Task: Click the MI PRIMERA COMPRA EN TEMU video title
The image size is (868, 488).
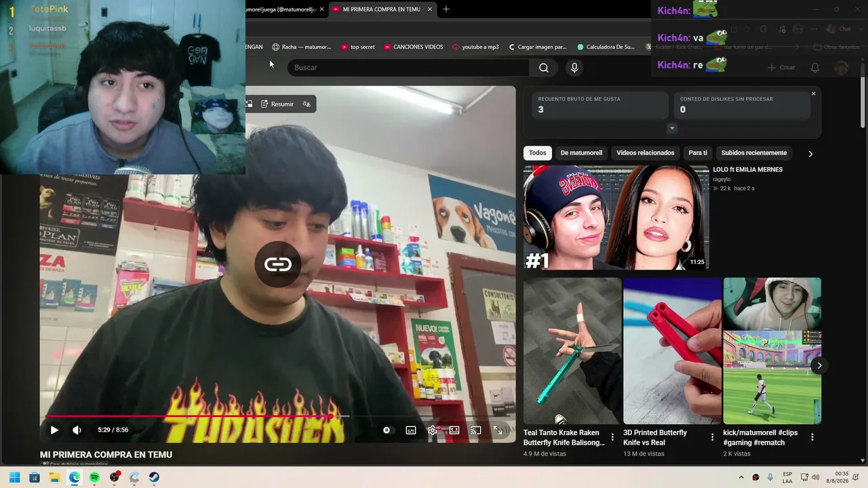Action: coord(106,455)
